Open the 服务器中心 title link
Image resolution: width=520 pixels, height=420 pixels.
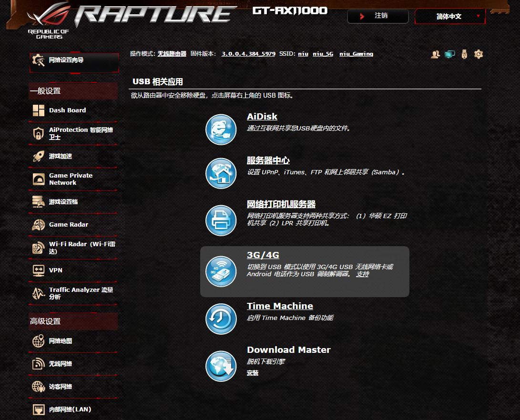tap(268, 160)
